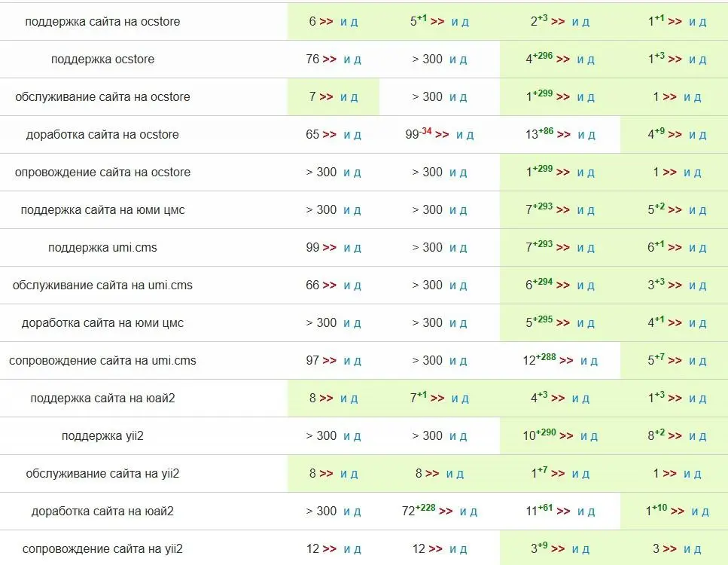Image resolution: width=728 pixels, height=565 pixels.
Task: Open >> arrows next to 10+290 value
Action: pyautogui.click(x=566, y=436)
